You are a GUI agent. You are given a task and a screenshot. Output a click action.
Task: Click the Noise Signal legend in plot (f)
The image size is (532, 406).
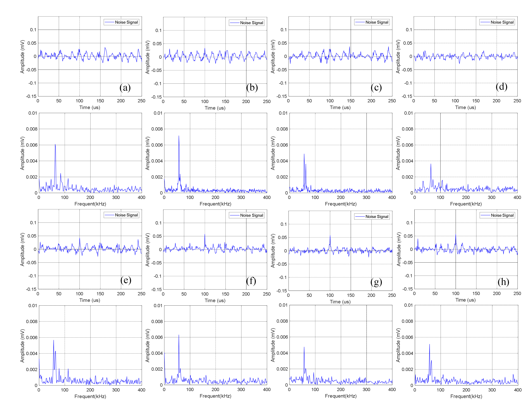247,215
